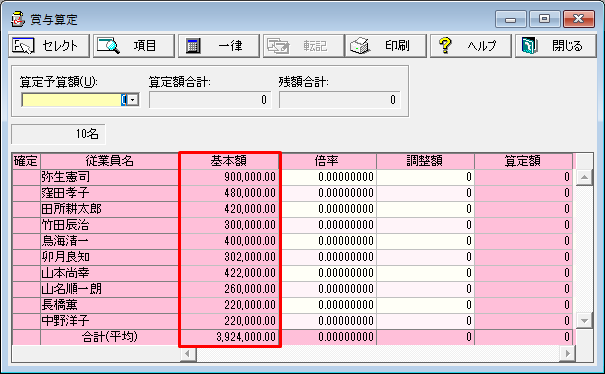
Task: Click the 閉じる door icon
Action: pyautogui.click(x=529, y=46)
